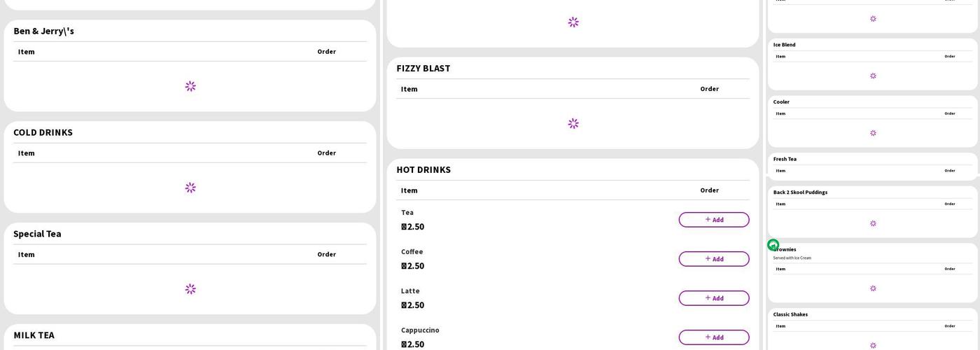Click the Brownies loading spinner
The image size is (980, 350).
[873, 288]
